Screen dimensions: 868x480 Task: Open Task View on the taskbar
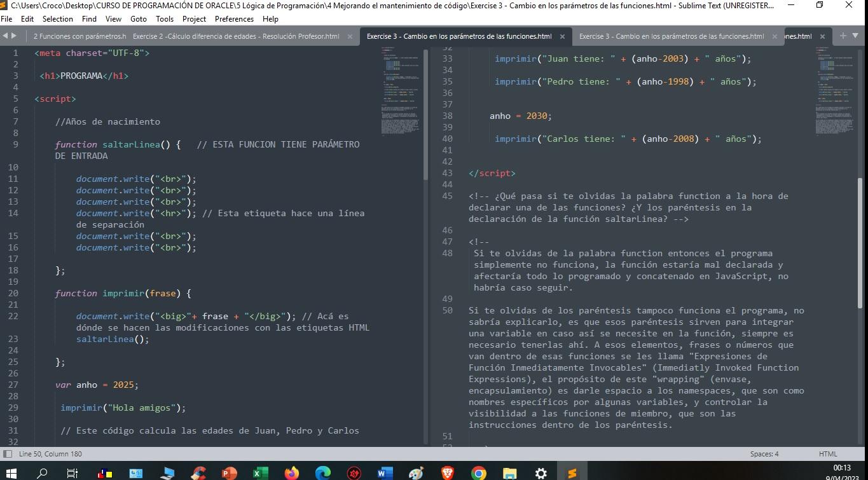coord(72,473)
